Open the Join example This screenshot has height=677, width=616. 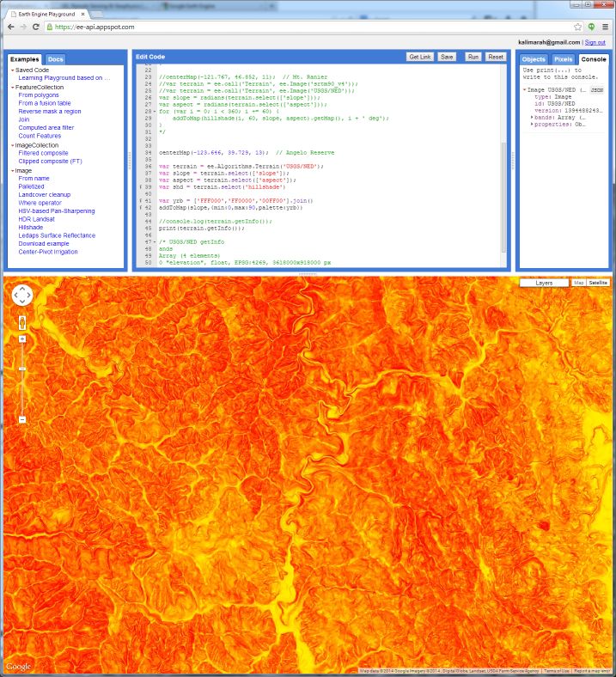(24, 119)
